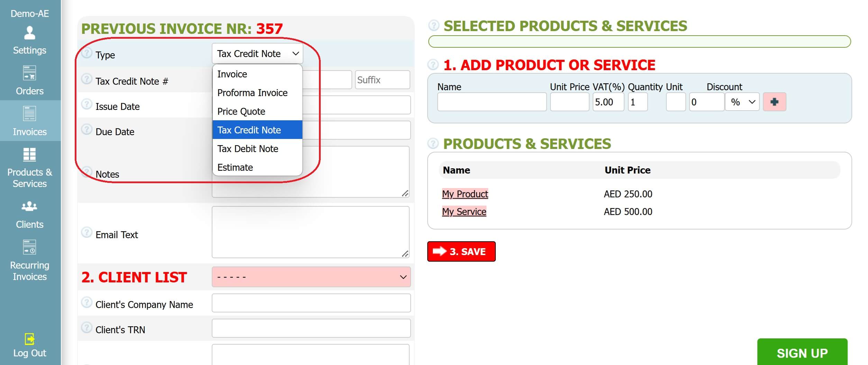868x365 pixels.
Task: Click help icon beside Add Product or Service
Action: [x=433, y=65]
